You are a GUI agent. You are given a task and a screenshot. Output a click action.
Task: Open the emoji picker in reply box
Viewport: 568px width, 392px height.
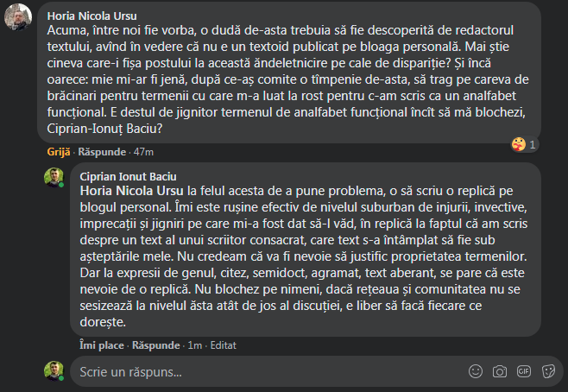click(x=475, y=371)
